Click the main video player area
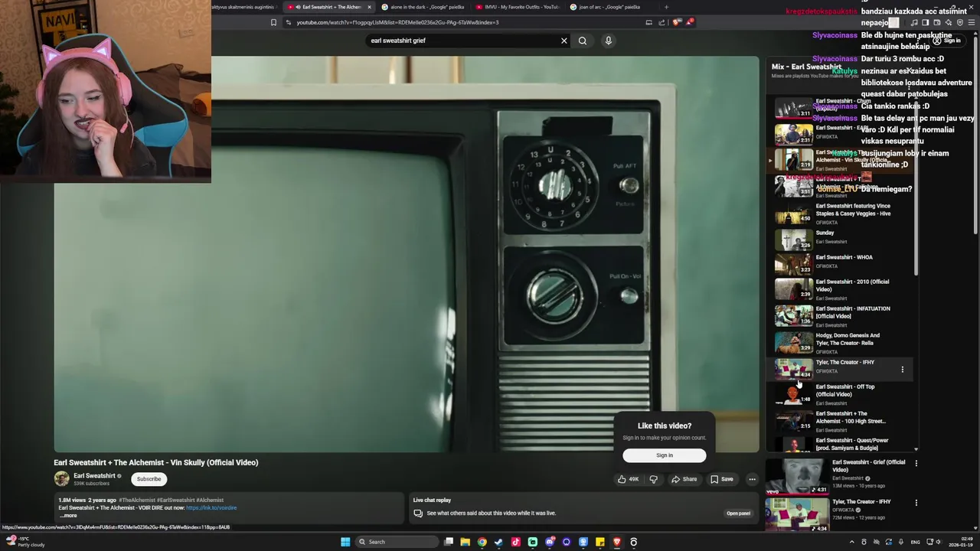This screenshot has width=980, height=551. pos(407,253)
